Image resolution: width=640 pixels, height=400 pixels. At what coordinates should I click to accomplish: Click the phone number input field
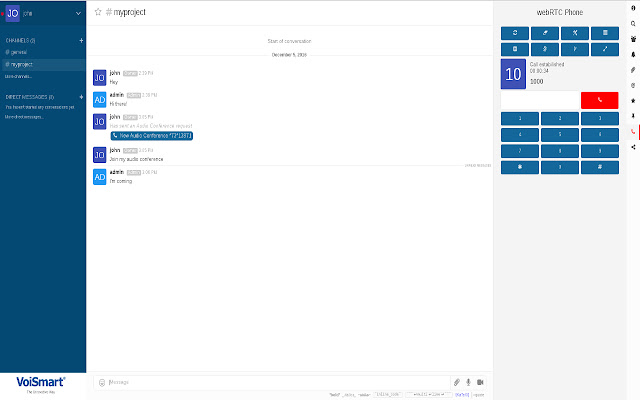click(x=540, y=100)
